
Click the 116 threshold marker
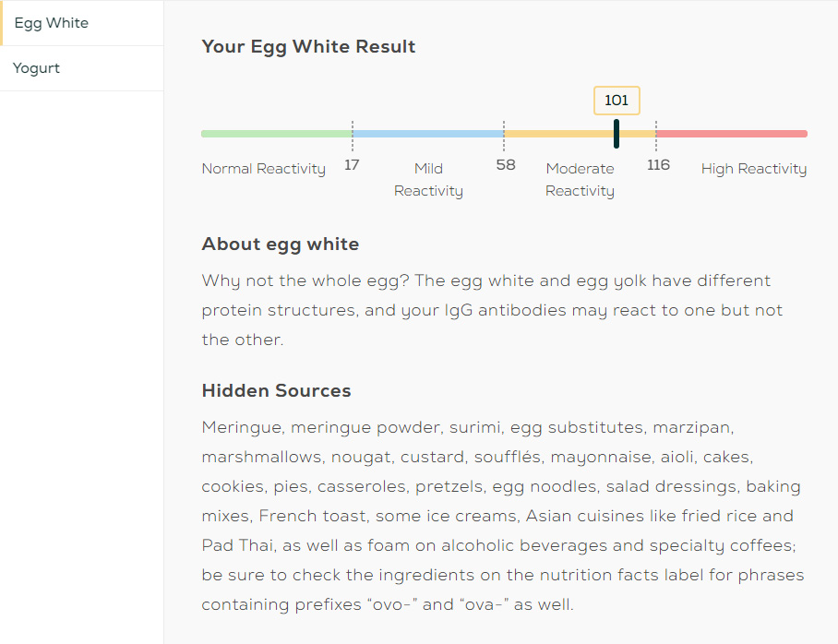(658, 165)
